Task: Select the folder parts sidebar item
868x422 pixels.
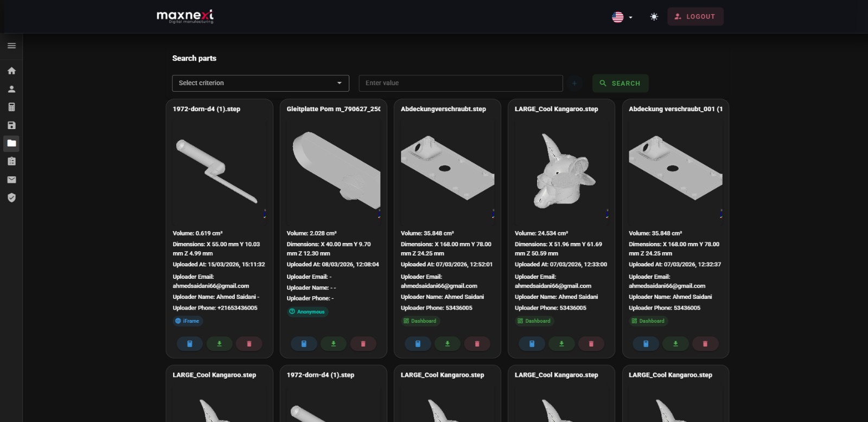Action: [11, 143]
